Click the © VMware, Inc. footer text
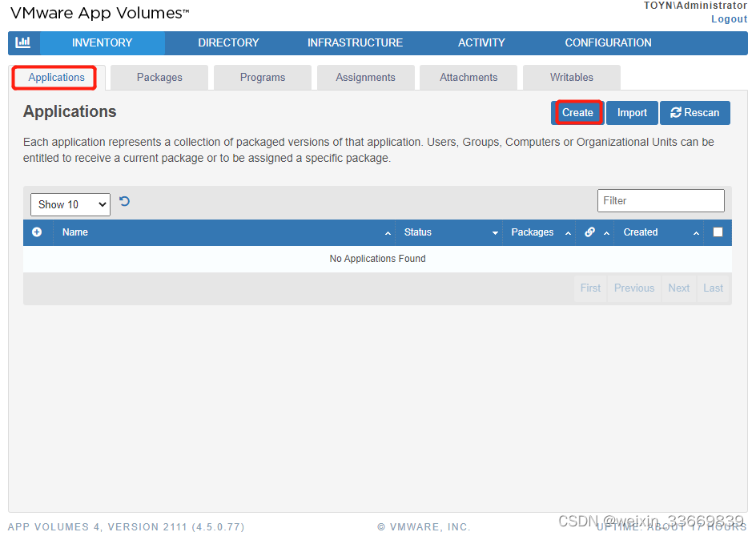The width and height of the screenshot is (756, 536). 424,527
